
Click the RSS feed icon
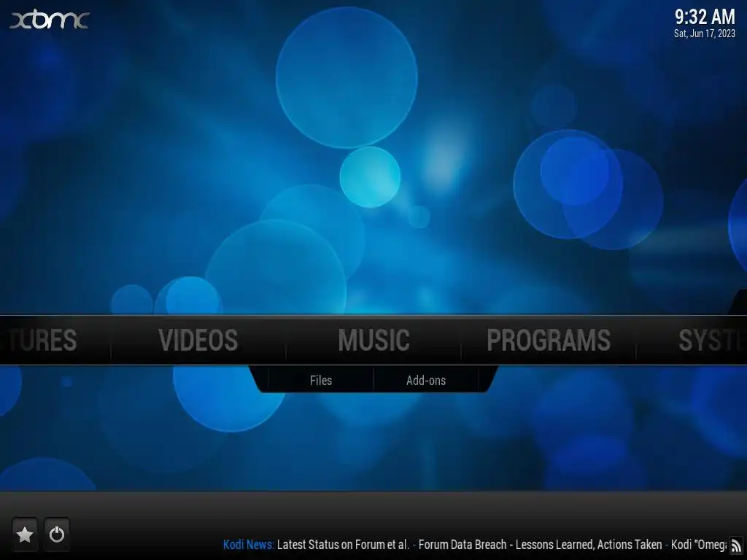736,545
